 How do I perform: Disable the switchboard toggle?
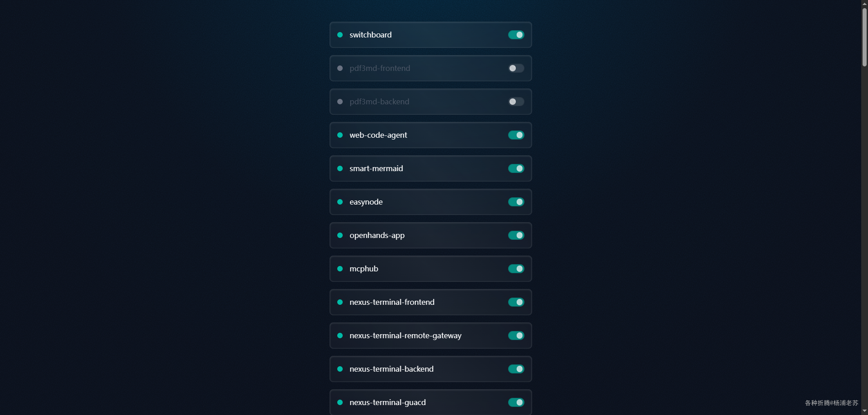pos(516,35)
